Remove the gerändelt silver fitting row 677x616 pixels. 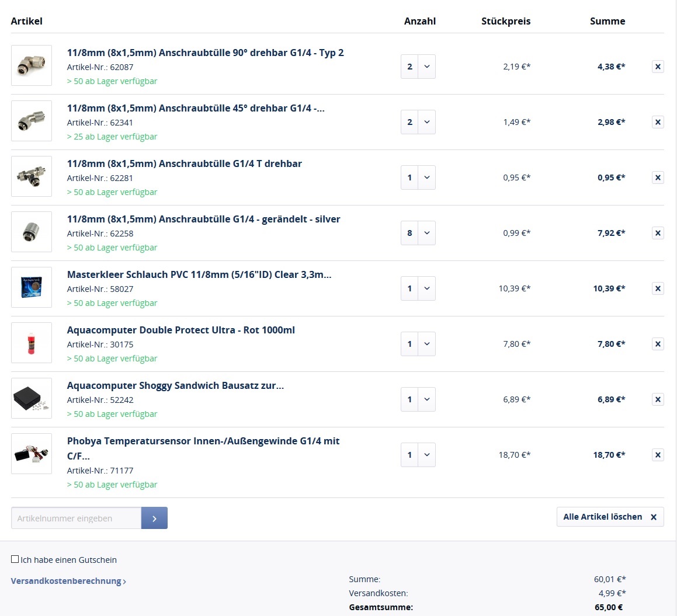coord(658,233)
